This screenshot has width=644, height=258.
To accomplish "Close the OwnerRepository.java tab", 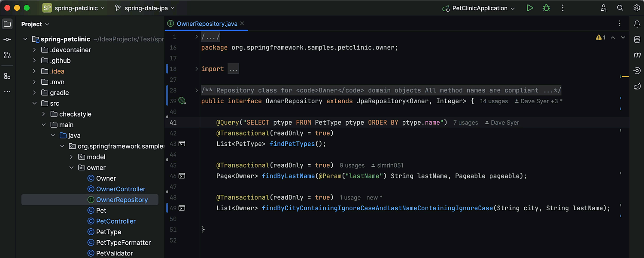I will click(x=242, y=24).
